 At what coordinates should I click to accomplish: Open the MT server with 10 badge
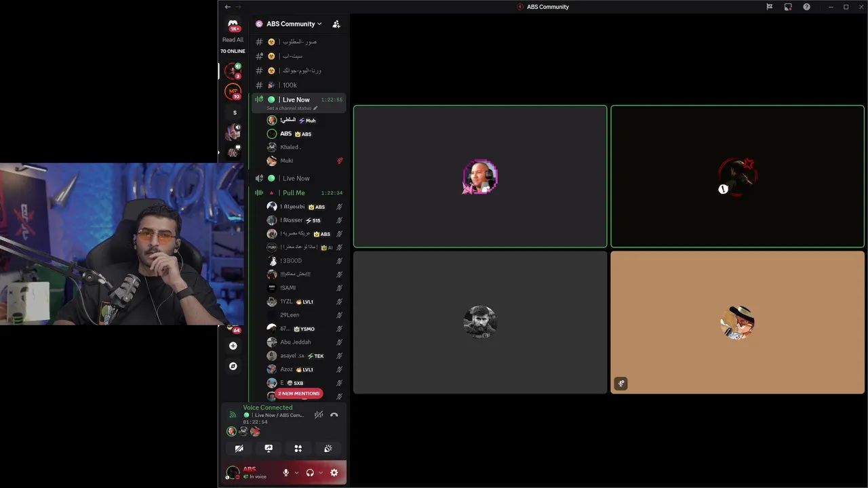(233, 91)
